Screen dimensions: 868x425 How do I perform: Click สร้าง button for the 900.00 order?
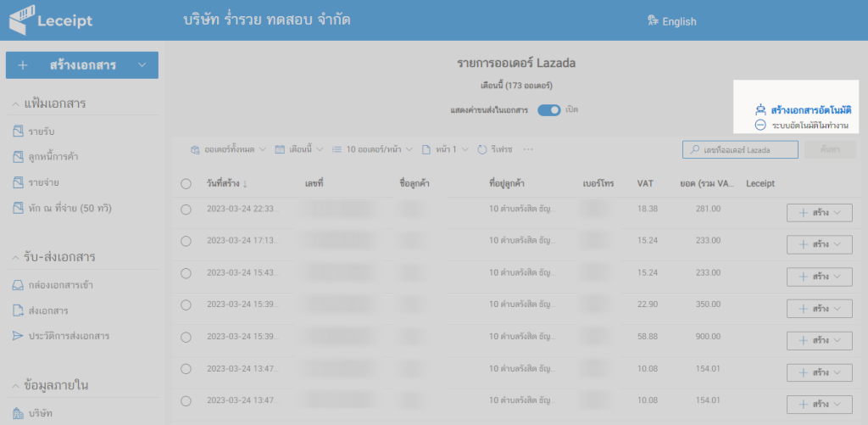(x=820, y=341)
